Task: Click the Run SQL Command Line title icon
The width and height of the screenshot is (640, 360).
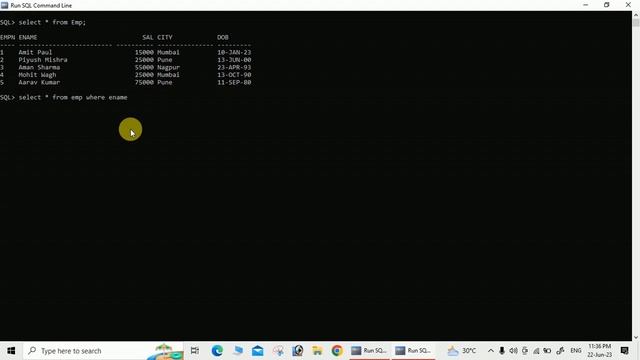Action: [4, 5]
